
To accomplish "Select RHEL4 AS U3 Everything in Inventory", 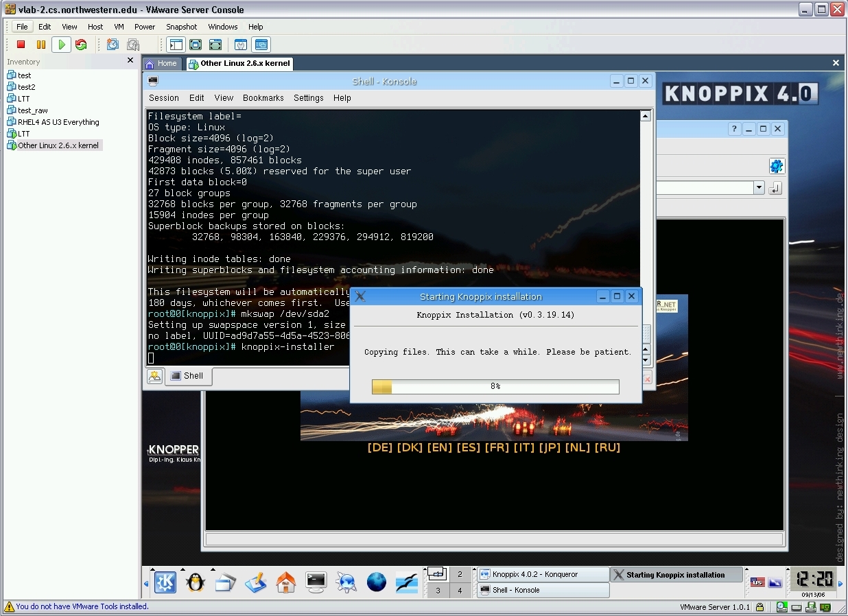I will [54, 122].
